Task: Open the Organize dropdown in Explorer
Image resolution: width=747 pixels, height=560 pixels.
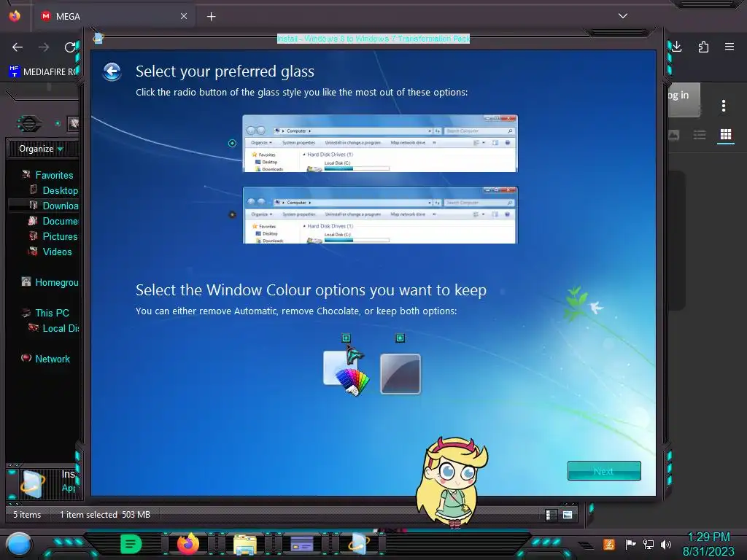Action: point(41,149)
